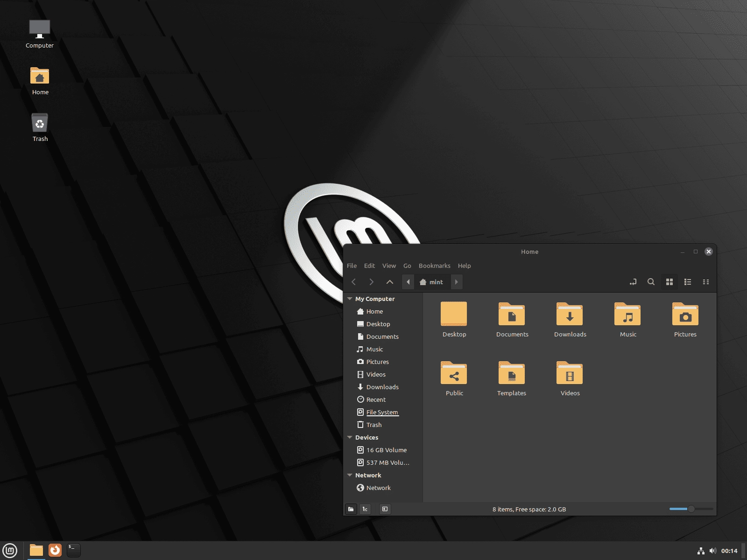Show tree view in sidebar
The width and height of the screenshot is (747, 560).
[x=365, y=509]
